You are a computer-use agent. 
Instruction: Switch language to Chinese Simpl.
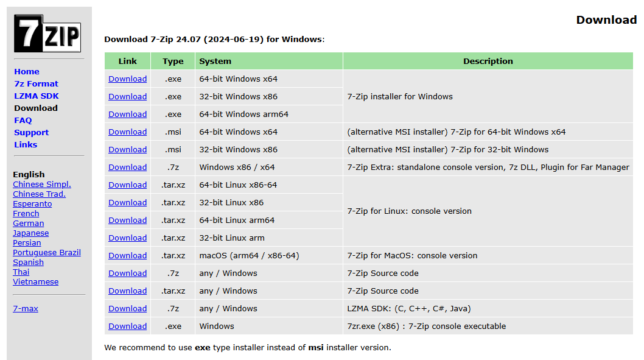point(42,184)
